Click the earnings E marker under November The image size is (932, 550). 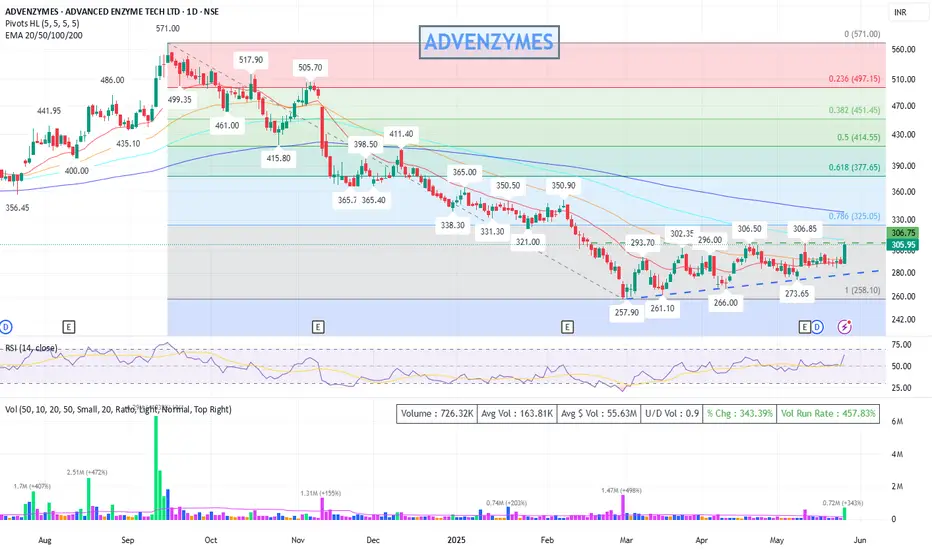318,326
